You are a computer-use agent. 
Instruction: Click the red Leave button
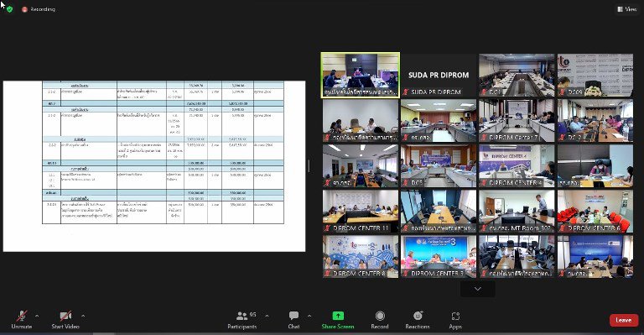[x=624, y=320]
